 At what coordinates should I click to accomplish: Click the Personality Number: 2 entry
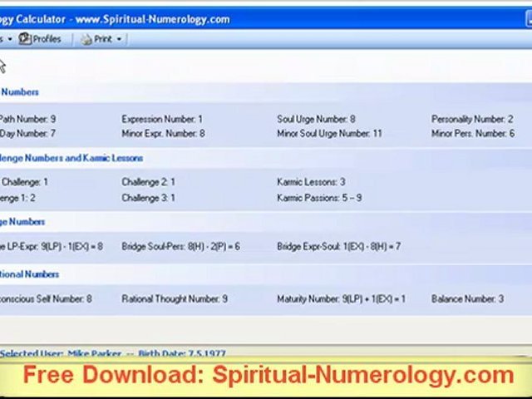[x=471, y=120]
